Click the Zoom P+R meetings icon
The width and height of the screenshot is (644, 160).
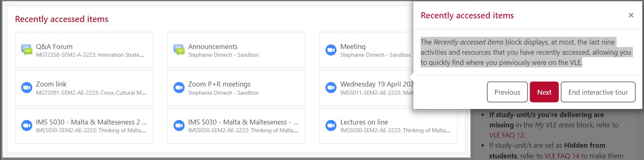pyautogui.click(x=179, y=88)
